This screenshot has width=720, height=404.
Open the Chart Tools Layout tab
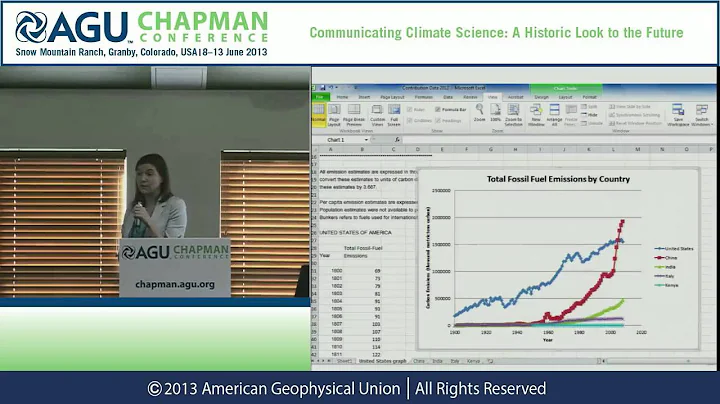coord(565,97)
